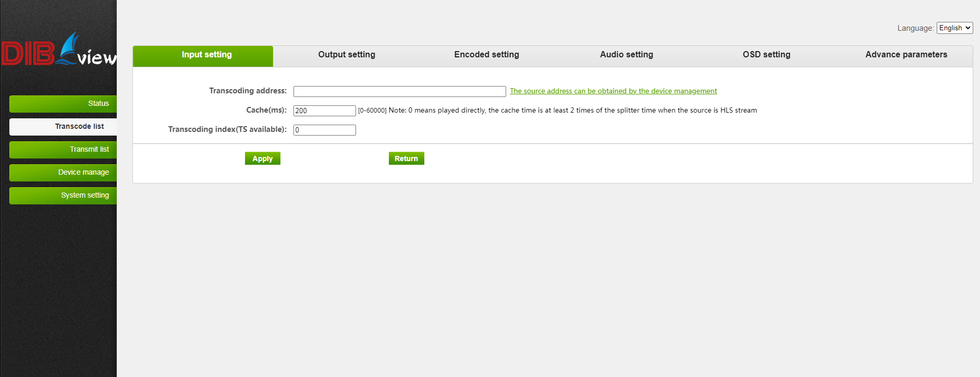Viewport: 980px width, 377px height.
Task: Go to Transmit list
Action: 63,150
